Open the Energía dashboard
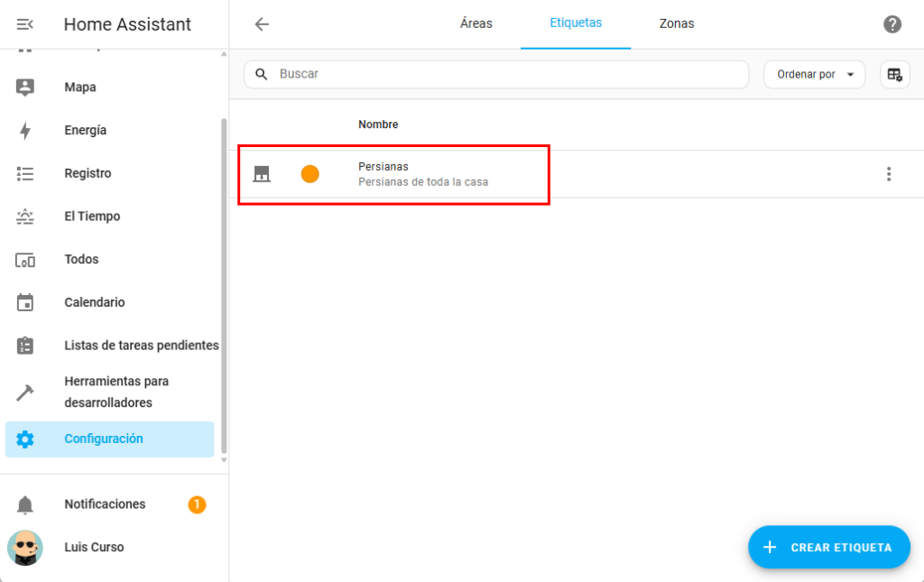This screenshot has width=924, height=582. coord(85,131)
